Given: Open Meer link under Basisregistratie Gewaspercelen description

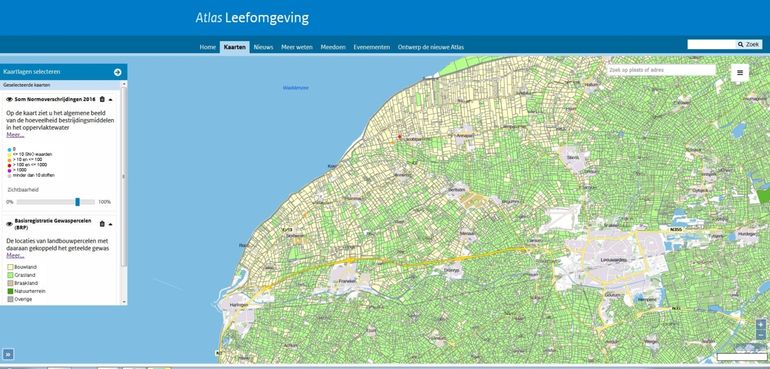Looking at the screenshot, I should pyautogui.click(x=15, y=255).
